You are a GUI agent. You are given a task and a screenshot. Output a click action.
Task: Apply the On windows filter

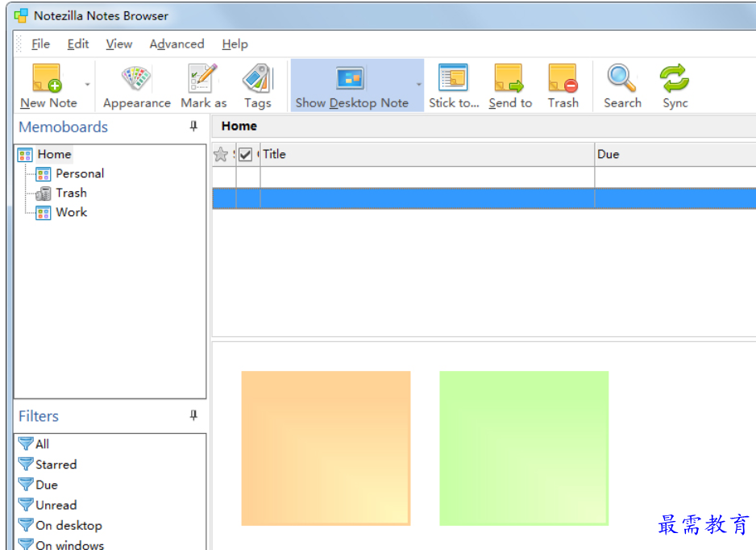coord(70,544)
